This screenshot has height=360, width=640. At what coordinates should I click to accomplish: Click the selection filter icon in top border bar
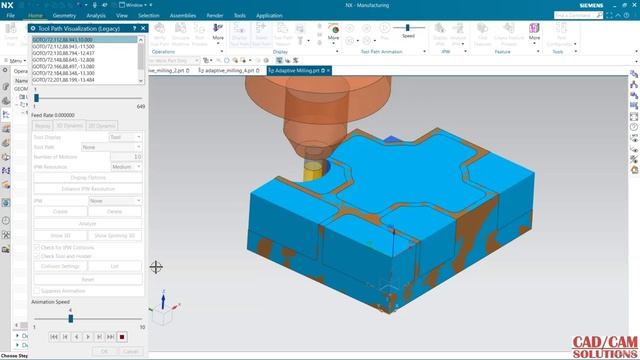click(x=206, y=60)
